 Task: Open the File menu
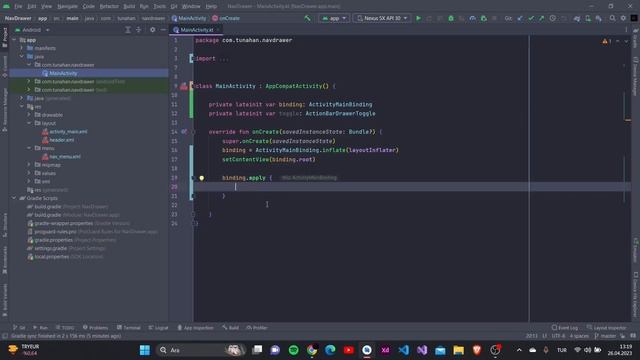point(18,6)
